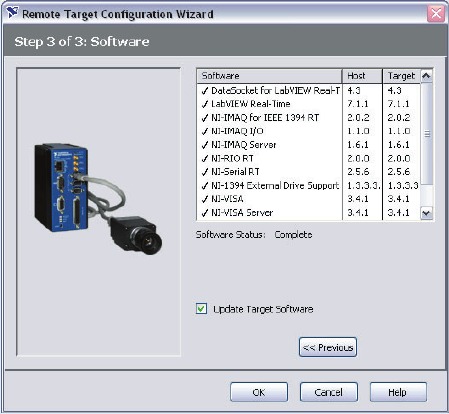The width and height of the screenshot is (449, 414).
Task: Click Target version 1.6.1 cell
Action: pyautogui.click(x=398, y=145)
